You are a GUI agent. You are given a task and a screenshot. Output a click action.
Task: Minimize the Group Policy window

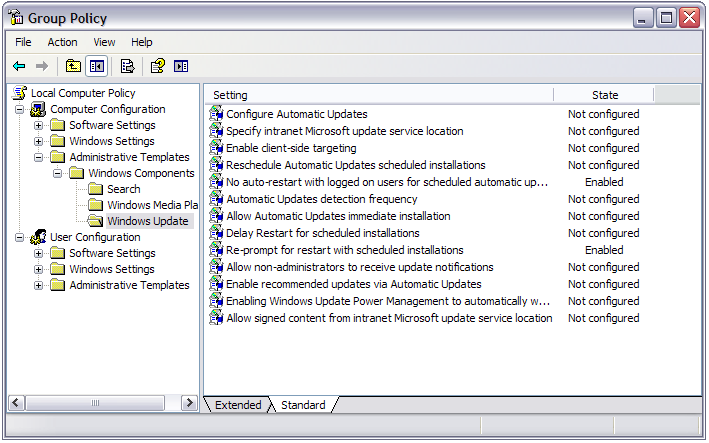(641, 18)
